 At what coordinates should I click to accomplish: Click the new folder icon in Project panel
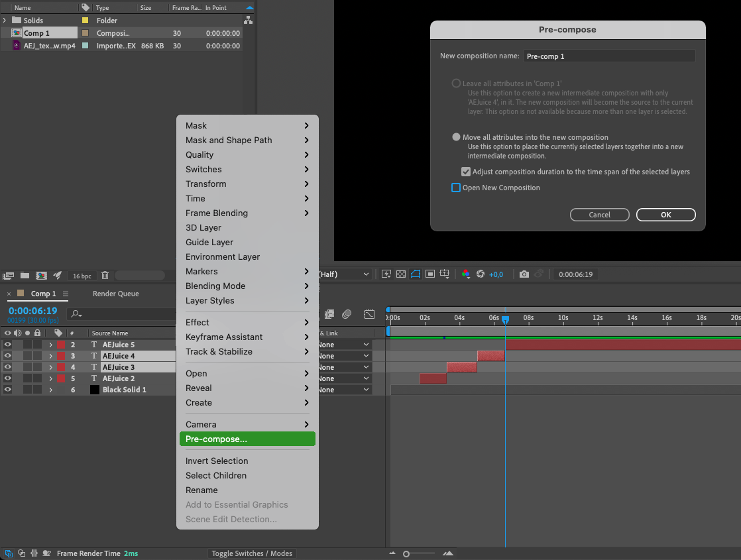(25, 275)
